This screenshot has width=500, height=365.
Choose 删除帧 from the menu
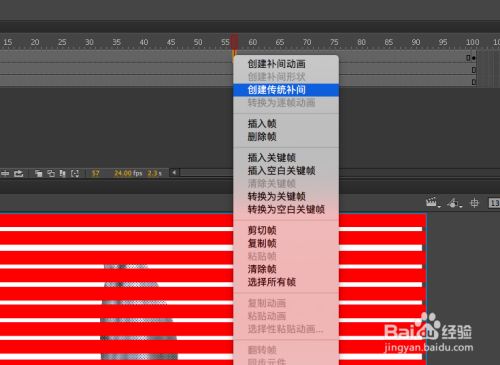[286, 137]
